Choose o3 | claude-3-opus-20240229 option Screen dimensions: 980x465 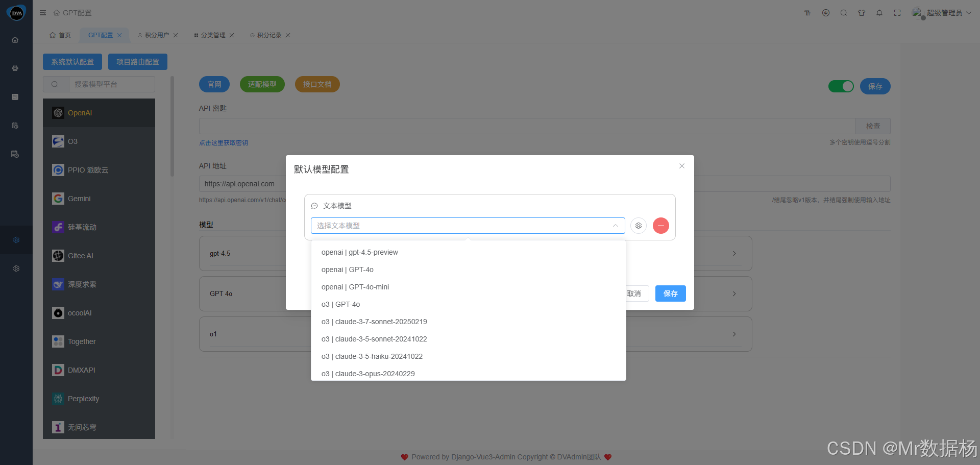pos(469,373)
